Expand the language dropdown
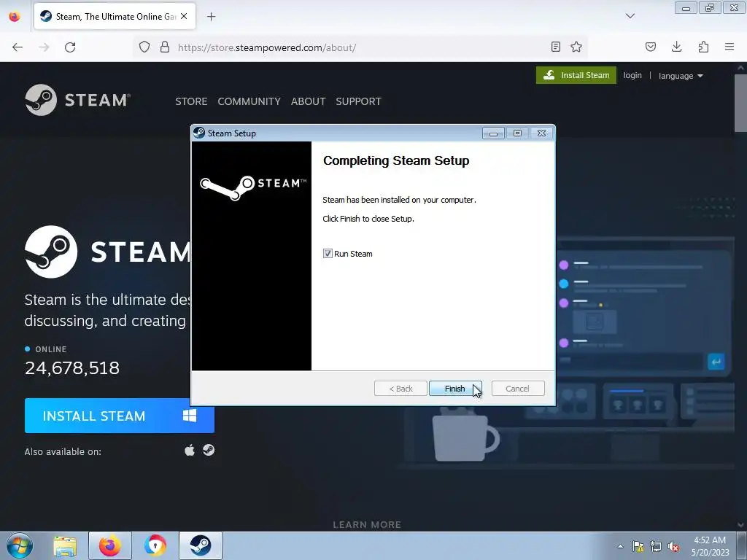Screen dimensions: 747x560 coord(681,76)
